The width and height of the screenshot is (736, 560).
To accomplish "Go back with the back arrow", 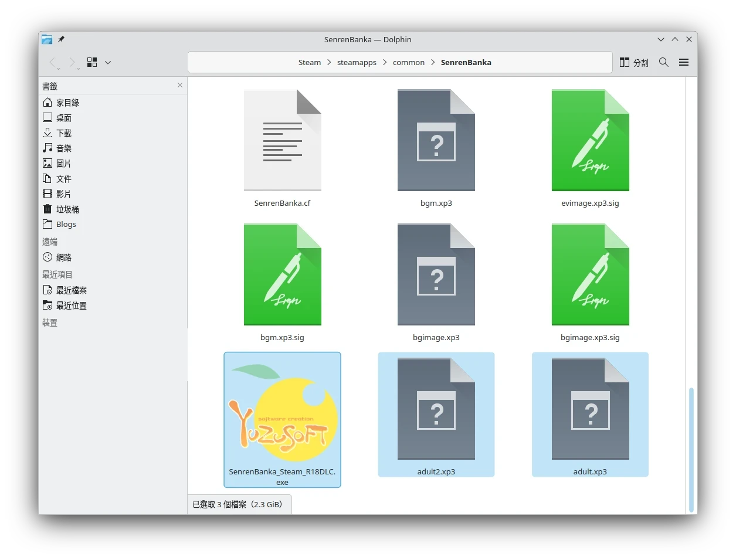I will pos(53,62).
